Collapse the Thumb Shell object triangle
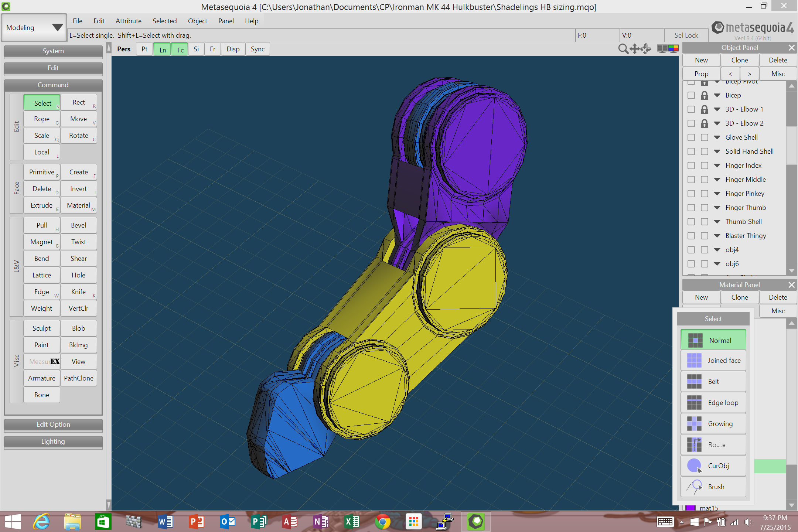The image size is (798, 532). pyautogui.click(x=717, y=222)
